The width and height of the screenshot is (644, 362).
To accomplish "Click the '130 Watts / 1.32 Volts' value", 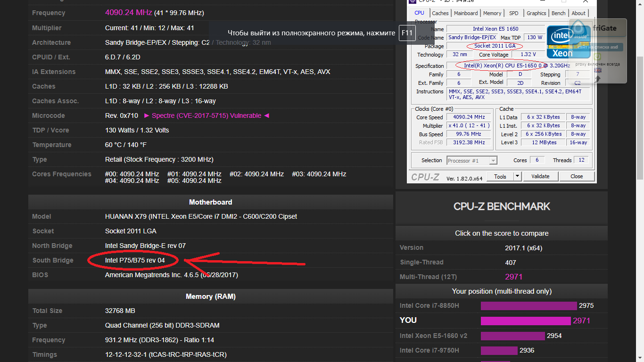I will click(137, 130).
